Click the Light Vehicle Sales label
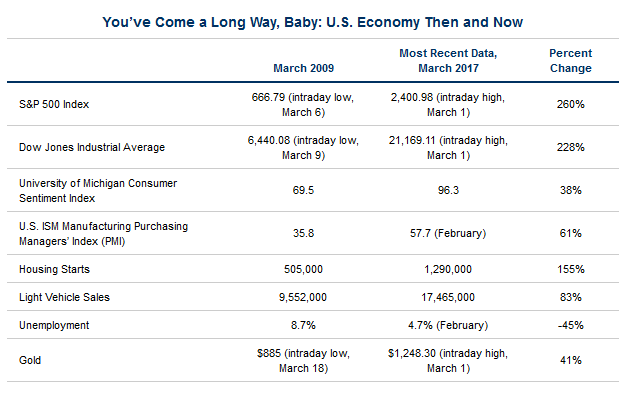The width and height of the screenshot is (632, 395). 64,297
